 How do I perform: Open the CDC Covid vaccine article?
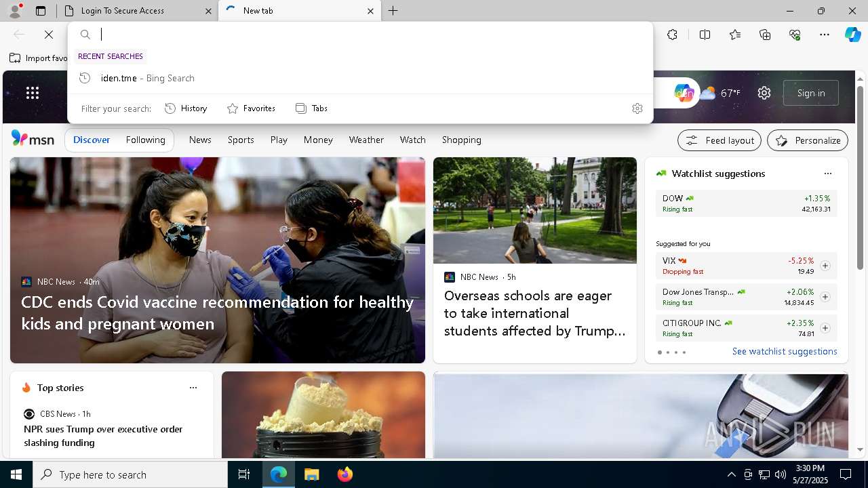pyautogui.click(x=218, y=312)
